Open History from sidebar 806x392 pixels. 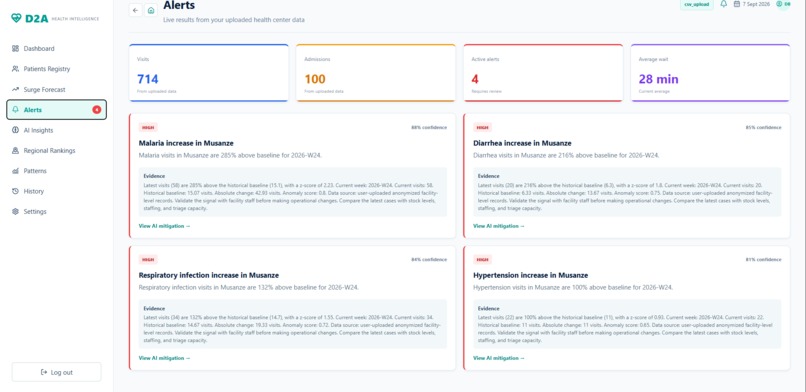coord(57,191)
